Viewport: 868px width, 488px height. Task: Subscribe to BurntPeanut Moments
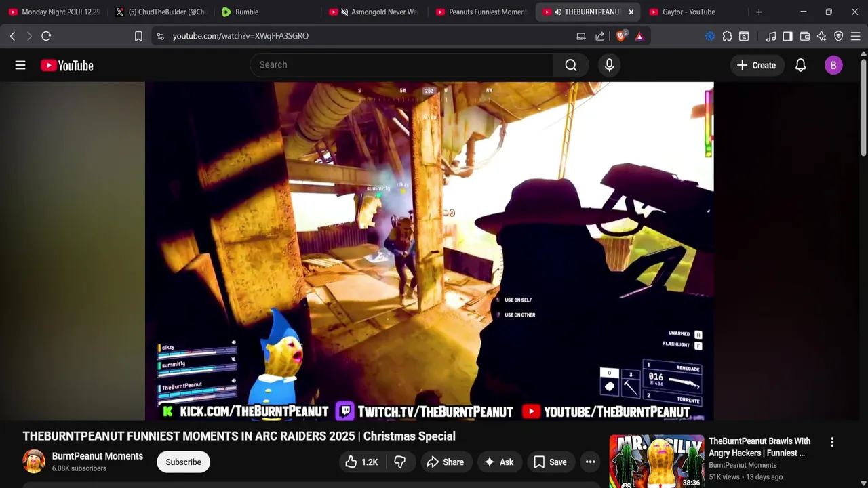pos(183,462)
